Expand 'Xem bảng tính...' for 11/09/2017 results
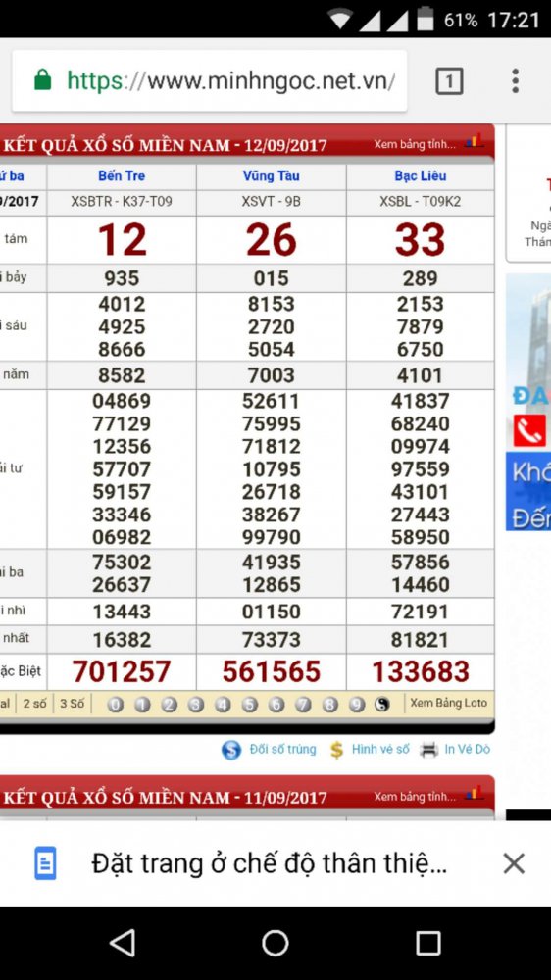 coord(415,796)
